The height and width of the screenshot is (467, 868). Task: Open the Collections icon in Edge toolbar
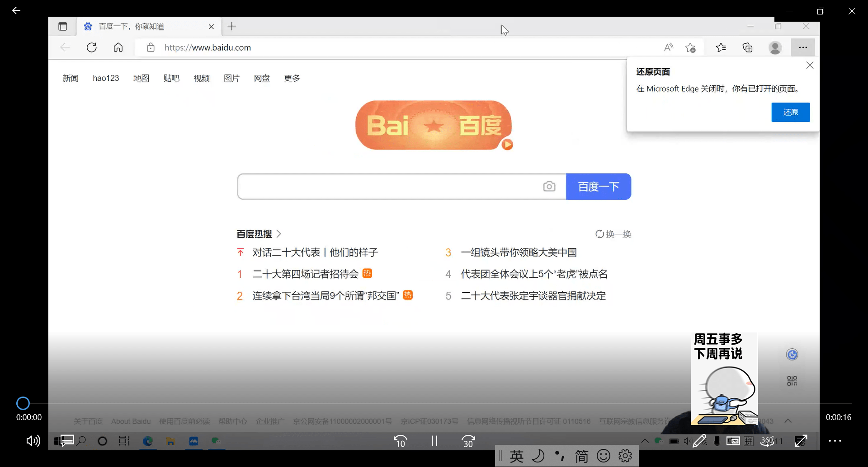pyautogui.click(x=748, y=47)
